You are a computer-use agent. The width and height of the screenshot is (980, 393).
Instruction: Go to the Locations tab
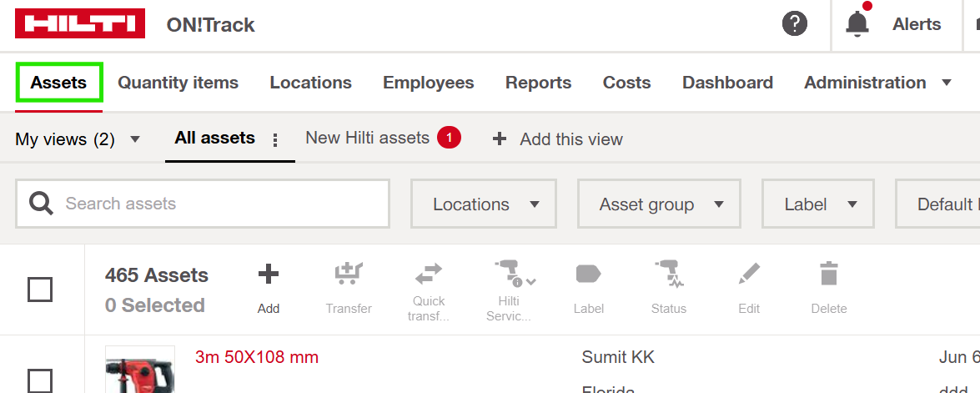[x=310, y=83]
